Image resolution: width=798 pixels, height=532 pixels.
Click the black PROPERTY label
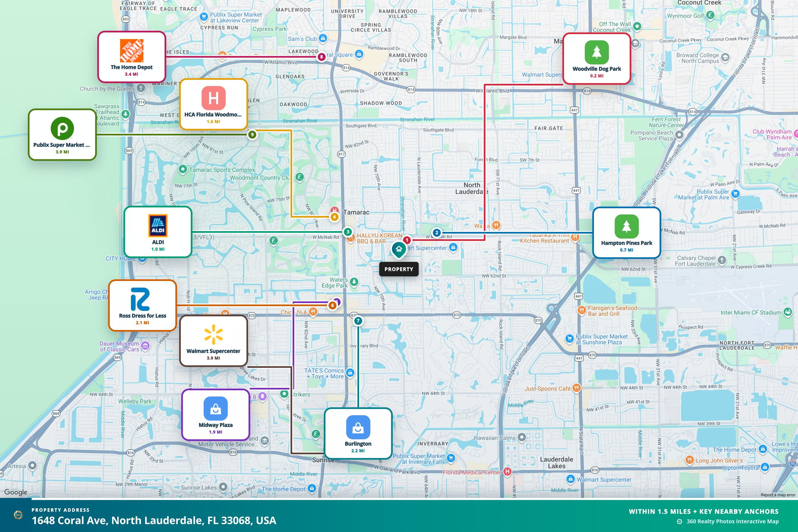tap(399, 269)
